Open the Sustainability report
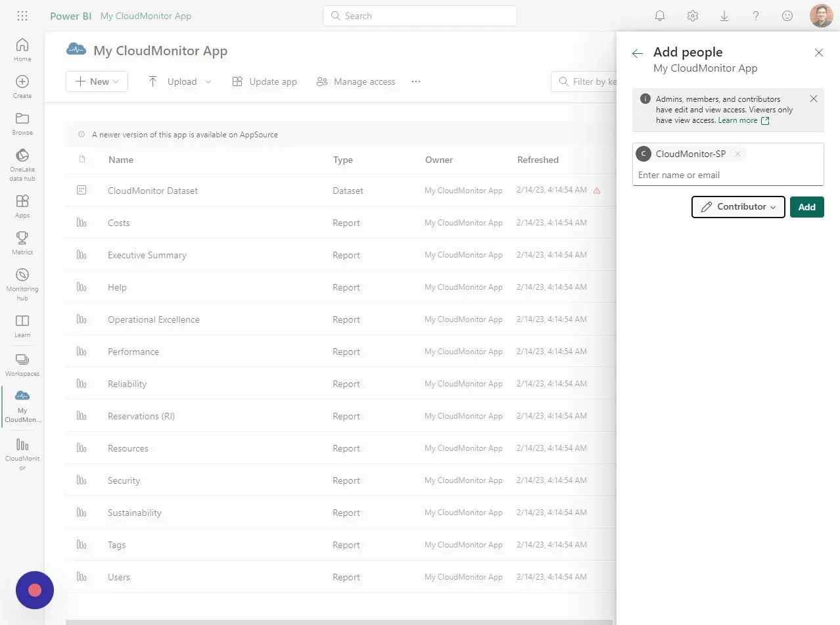 click(x=135, y=513)
